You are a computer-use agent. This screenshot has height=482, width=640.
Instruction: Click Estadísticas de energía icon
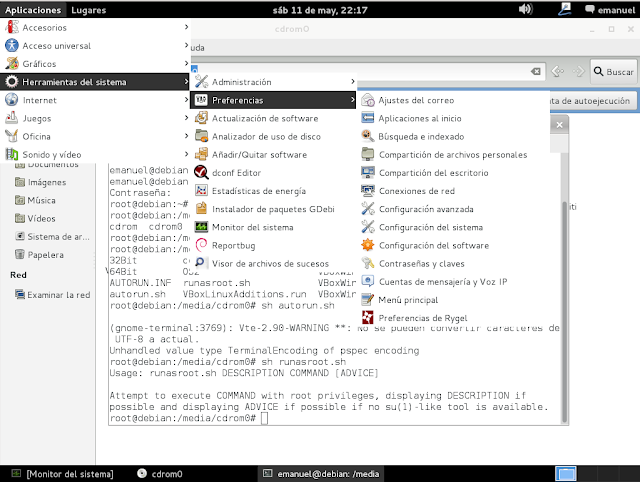point(201,191)
